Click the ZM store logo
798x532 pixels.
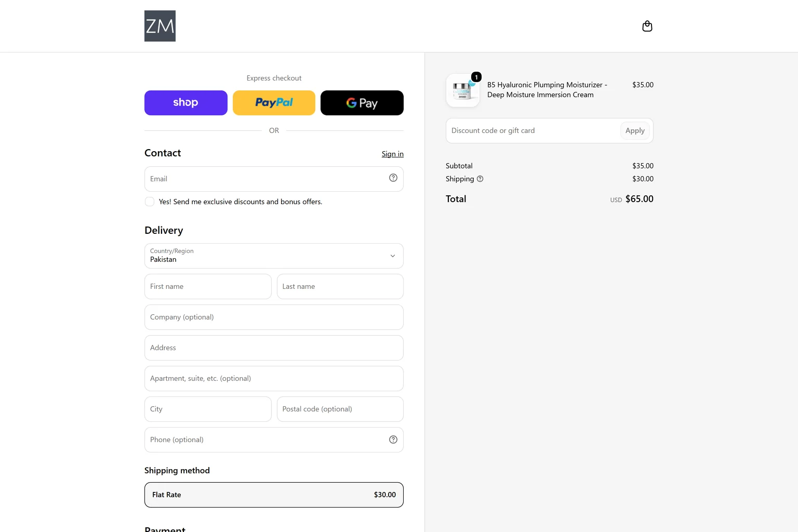tap(160, 26)
